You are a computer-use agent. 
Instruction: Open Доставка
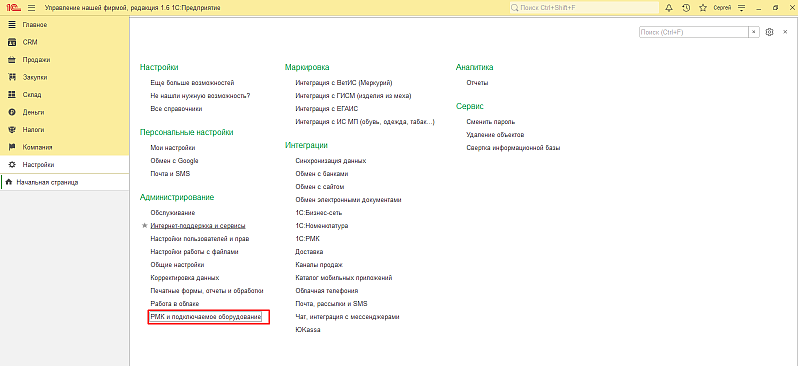point(309,252)
